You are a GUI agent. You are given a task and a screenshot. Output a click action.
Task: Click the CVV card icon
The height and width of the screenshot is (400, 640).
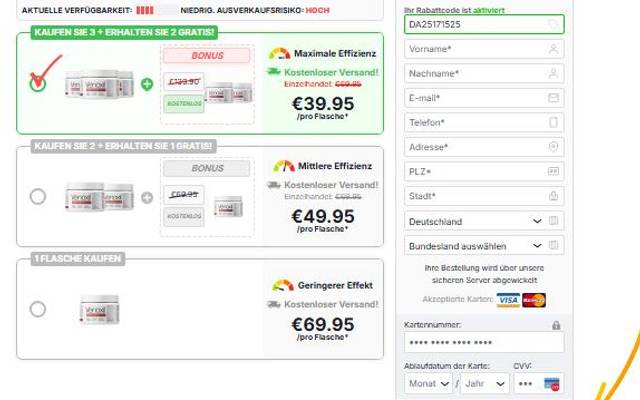(550, 384)
